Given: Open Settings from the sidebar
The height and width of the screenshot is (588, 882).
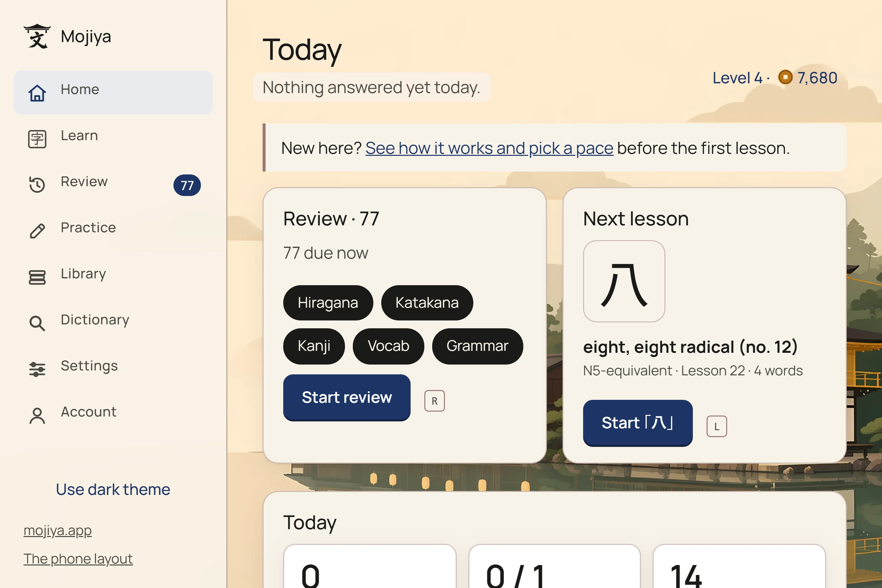Looking at the screenshot, I should (x=113, y=369).
